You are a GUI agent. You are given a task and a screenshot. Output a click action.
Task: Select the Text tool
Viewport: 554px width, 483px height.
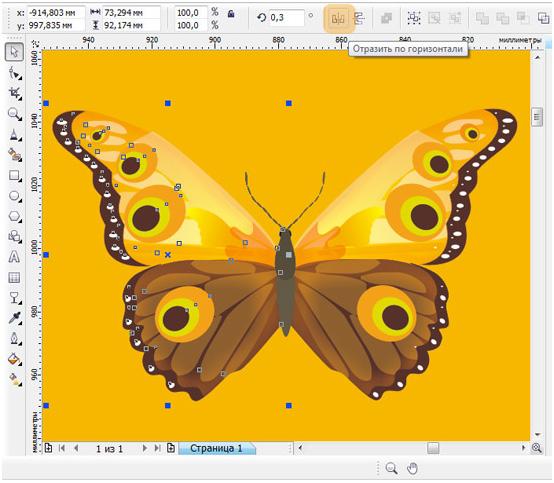pos(14,257)
